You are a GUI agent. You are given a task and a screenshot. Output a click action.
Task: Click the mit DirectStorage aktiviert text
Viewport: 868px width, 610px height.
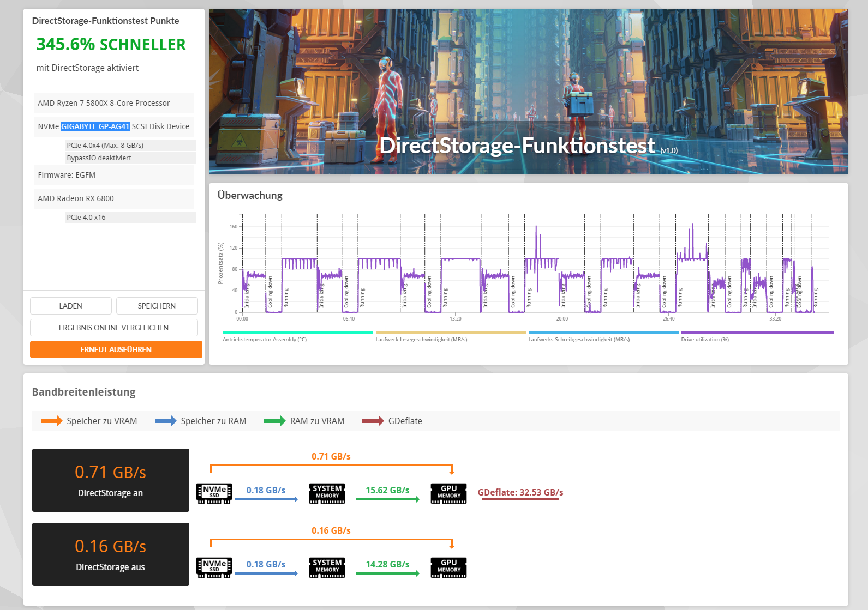click(x=87, y=68)
